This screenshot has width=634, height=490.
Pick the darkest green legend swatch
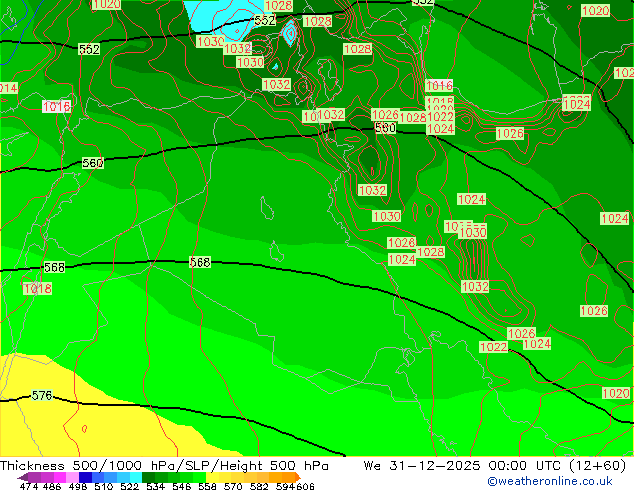point(148,477)
